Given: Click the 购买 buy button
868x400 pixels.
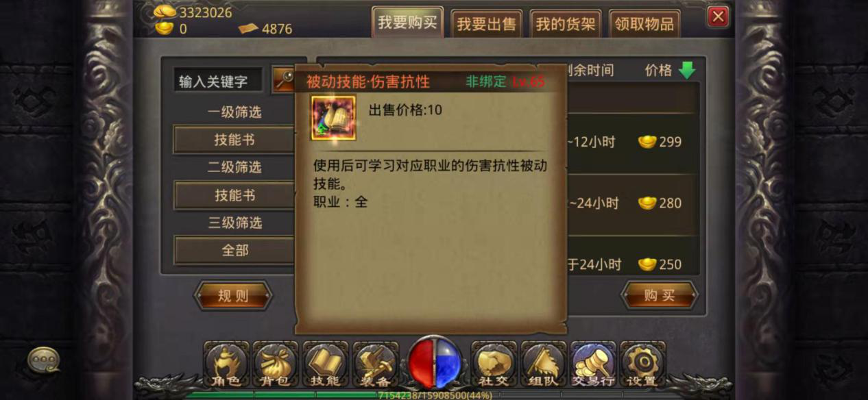Looking at the screenshot, I should click(x=660, y=296).
